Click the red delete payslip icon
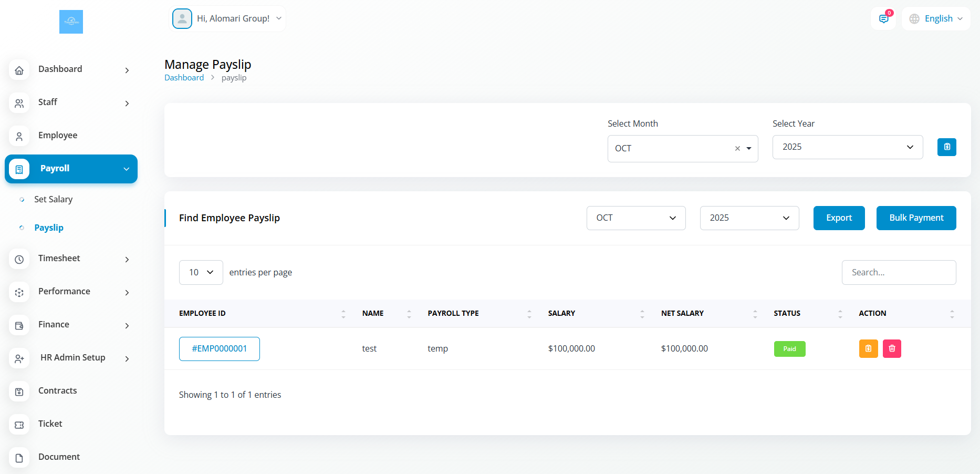 coord(892,348)
